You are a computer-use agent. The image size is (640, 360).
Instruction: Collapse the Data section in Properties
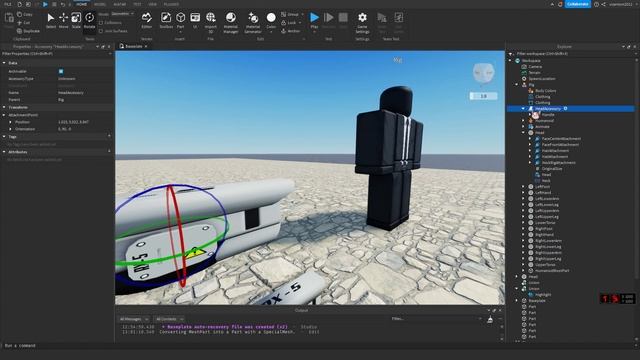pyautogui.click(x=4, y=63)
